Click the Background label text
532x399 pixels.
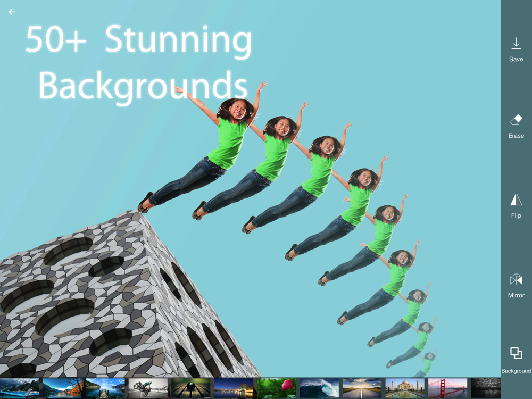(516, 371)
